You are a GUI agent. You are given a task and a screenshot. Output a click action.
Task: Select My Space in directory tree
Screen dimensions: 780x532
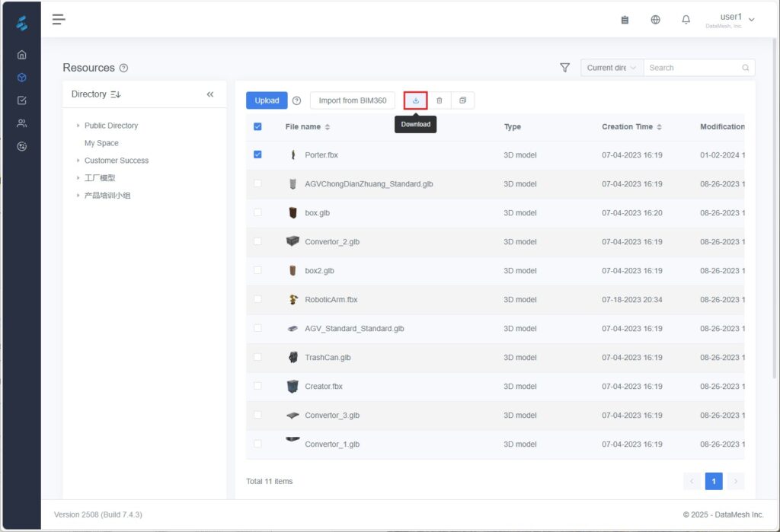coord(101,143)
